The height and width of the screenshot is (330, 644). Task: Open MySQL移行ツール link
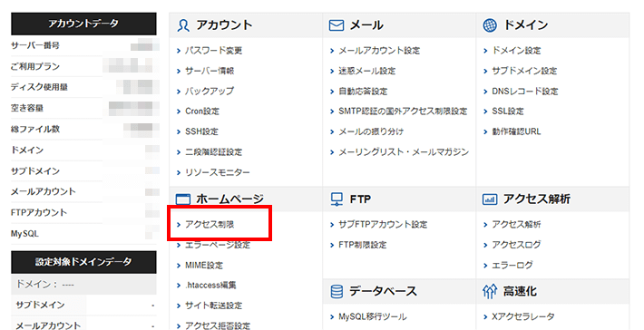373,317
